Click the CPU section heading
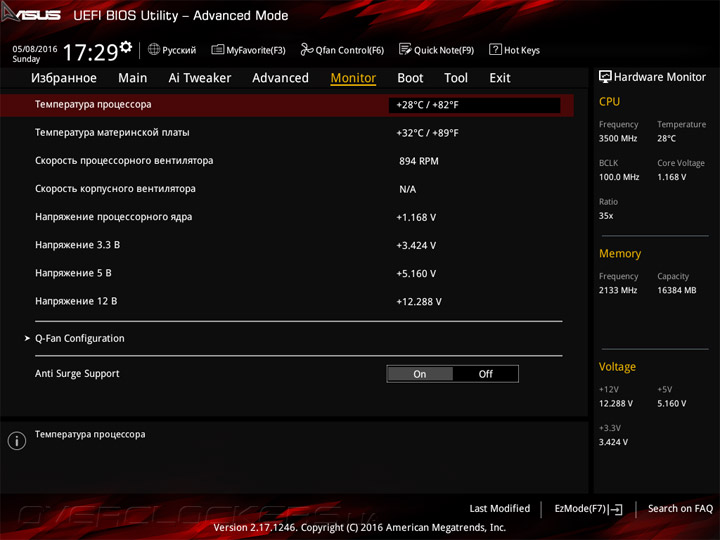 (609, 101)
